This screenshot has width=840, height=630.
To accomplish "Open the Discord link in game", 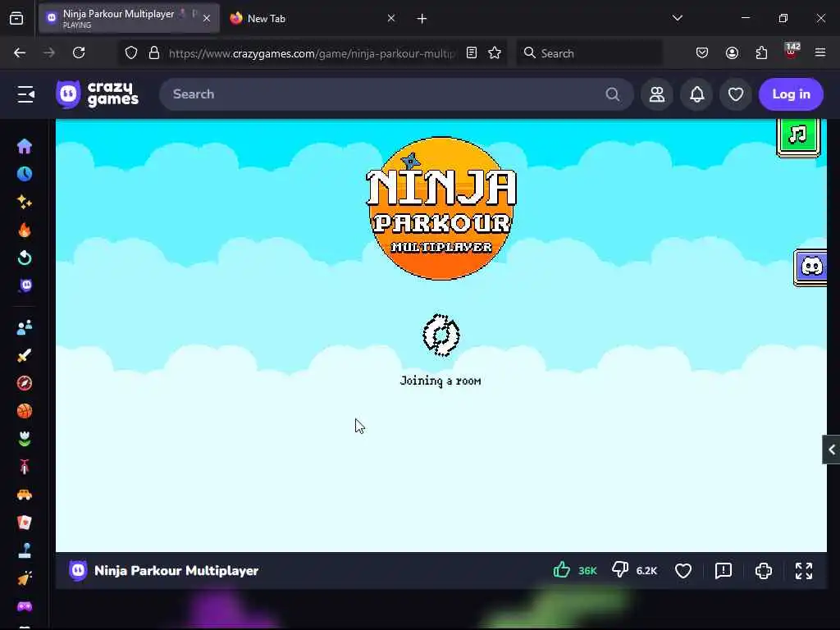I will (810, 267).
